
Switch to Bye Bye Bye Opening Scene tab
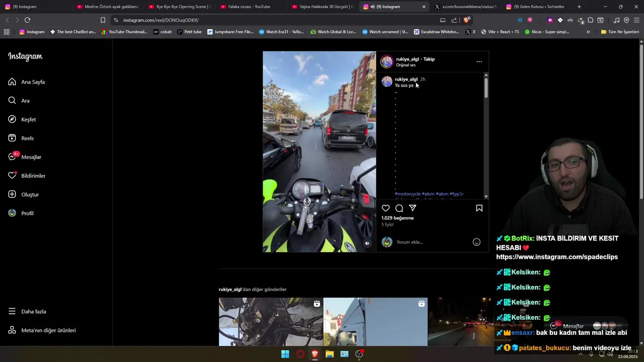[180, 7]
